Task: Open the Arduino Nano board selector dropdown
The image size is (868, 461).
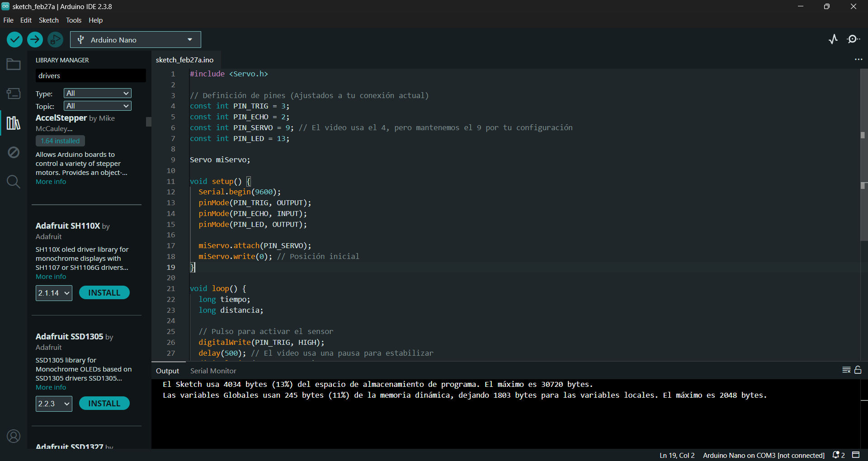Action: coord(136,40)
